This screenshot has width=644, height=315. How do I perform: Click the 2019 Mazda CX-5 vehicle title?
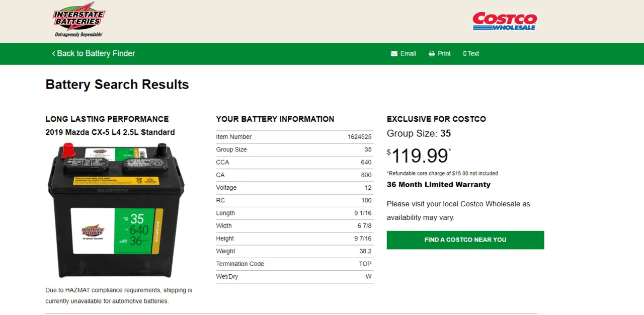tap(110, 132)
